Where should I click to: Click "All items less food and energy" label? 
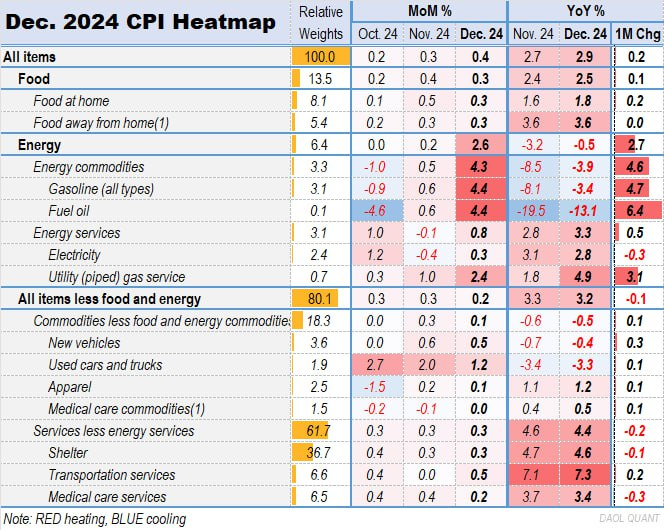(110, 298)
